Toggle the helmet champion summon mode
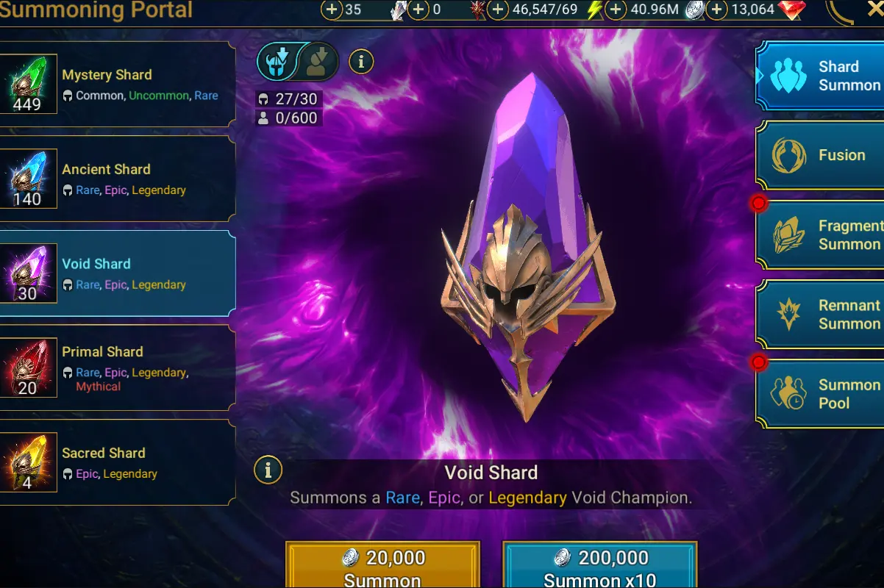The width and height of the screenshot is (884, 588). [278, 62]
